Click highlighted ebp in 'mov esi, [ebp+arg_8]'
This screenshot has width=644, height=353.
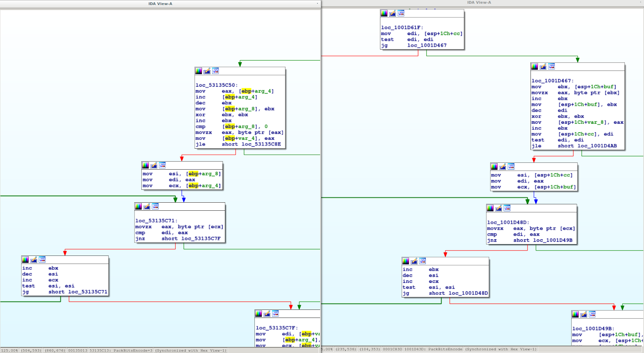pos(193,174)
